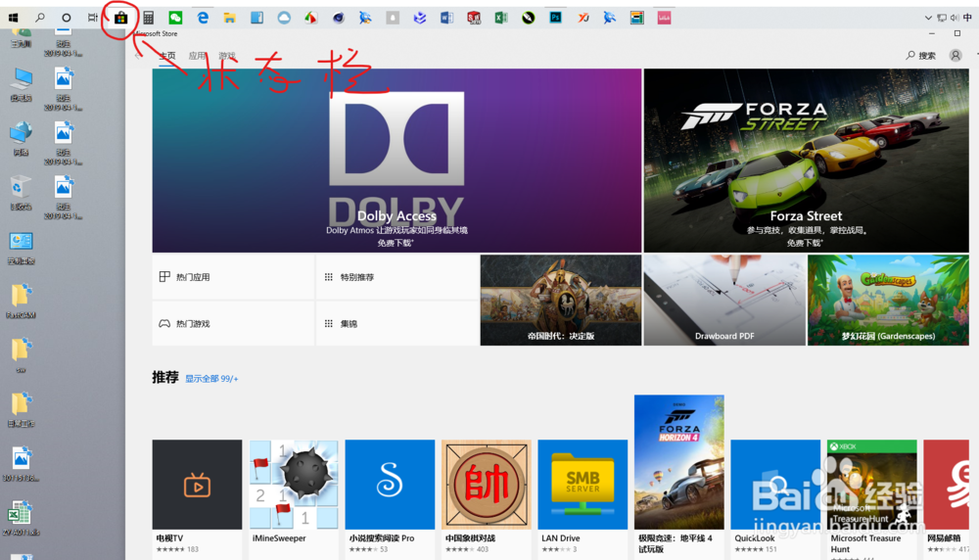This screenshot has height=560, width=979.
Task: Open Top Apps (热门应用) tile
Action: click(x=233, y=276)
